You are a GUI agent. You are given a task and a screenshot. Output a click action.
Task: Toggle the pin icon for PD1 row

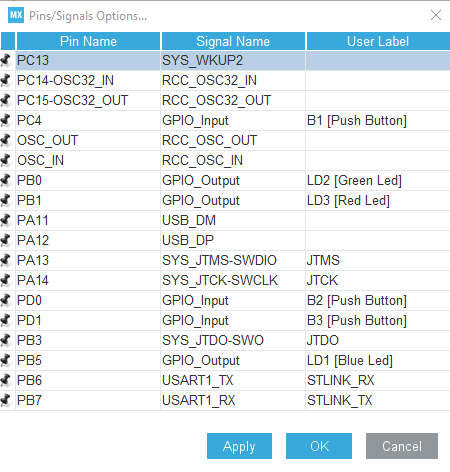(x=5, y=320)
